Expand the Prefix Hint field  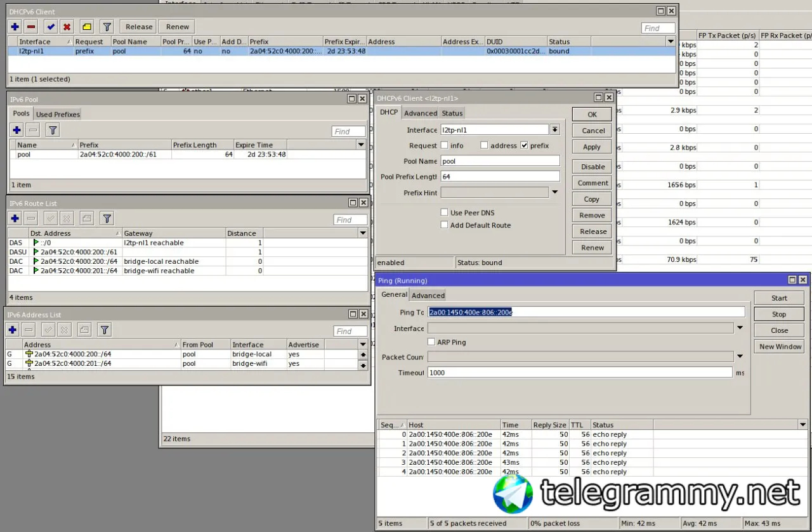pos(555,192)
